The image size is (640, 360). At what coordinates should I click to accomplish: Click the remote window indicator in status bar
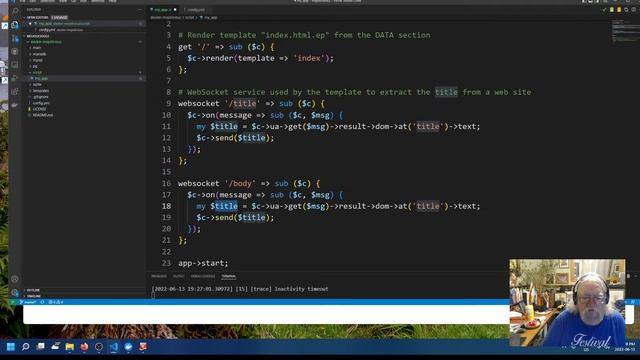click(13, 302)
